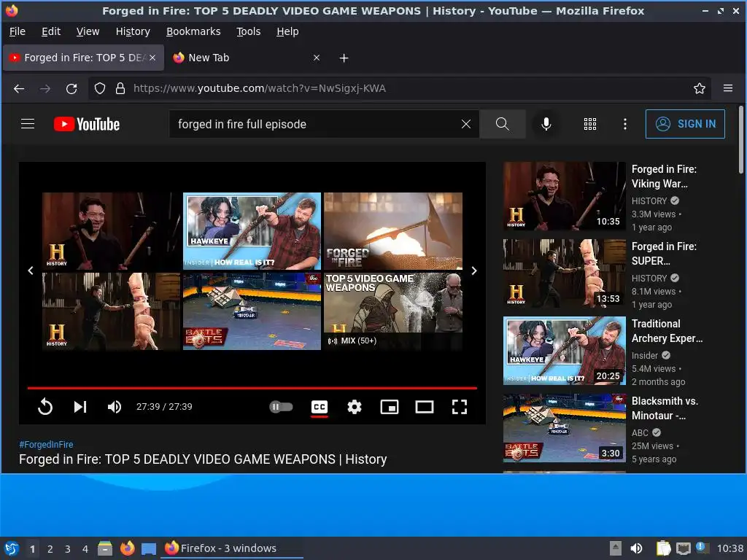Open the Bookmarks menu
This screenshot has height=560, width=747.
(x=193, y=31)
